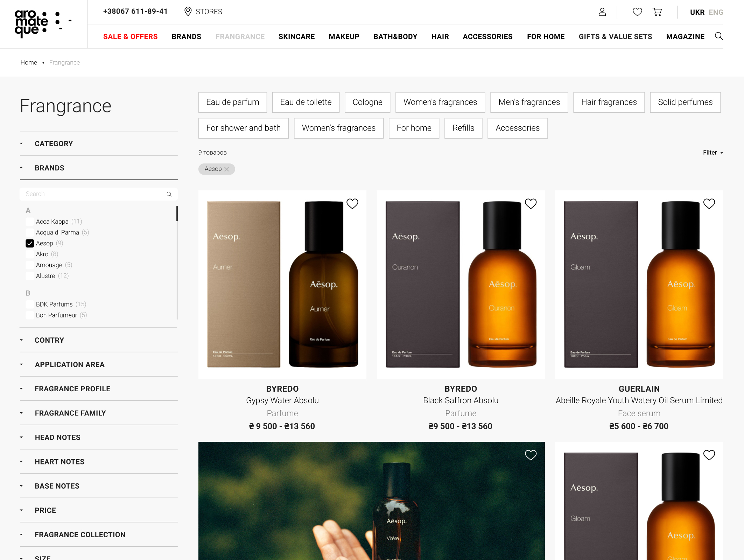Open the Black Saffron Absolu product image
This screenshot has width=744, height=560.
point(461,285)
